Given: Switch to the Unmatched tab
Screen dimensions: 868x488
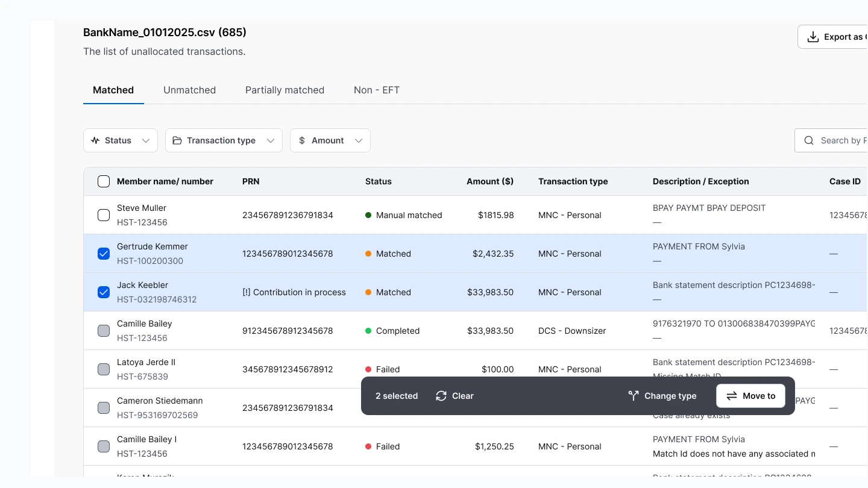Looking at the screenshot, I should click(x=189, y=90).
